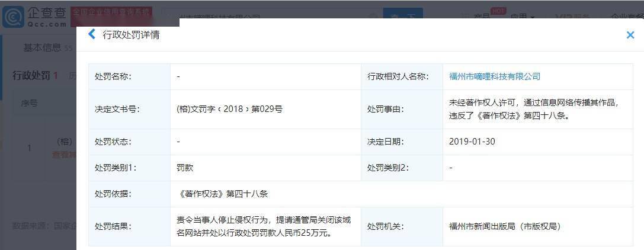644x250 pixels.
Task: Click the 《著作权法》第四十八条 basis text
Action: [x=222, y=194]
